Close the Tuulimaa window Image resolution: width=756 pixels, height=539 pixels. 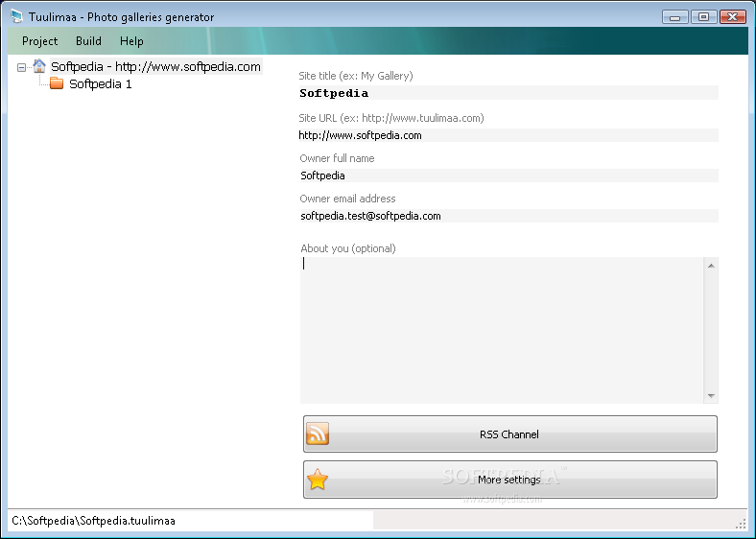click(x=732, y=17)
